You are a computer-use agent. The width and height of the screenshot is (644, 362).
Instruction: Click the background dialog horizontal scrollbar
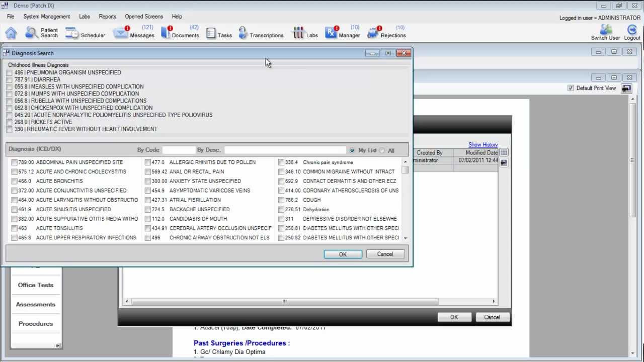(x=284, y=301)
